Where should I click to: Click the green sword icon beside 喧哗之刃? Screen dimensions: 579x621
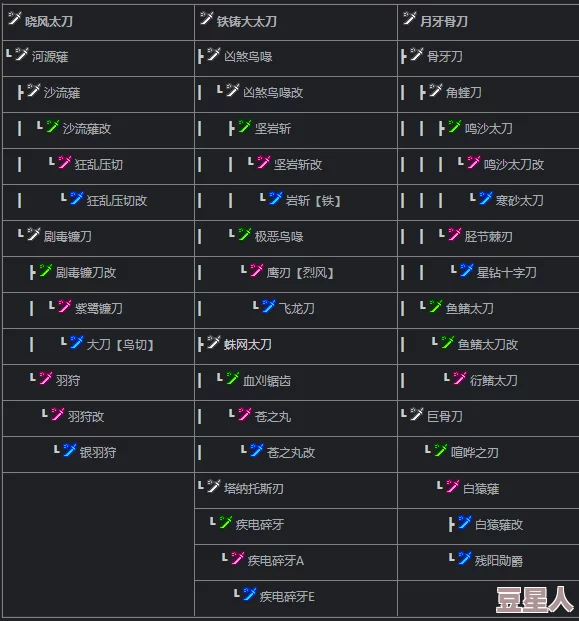pyautogui.click(x=441, y=450)
